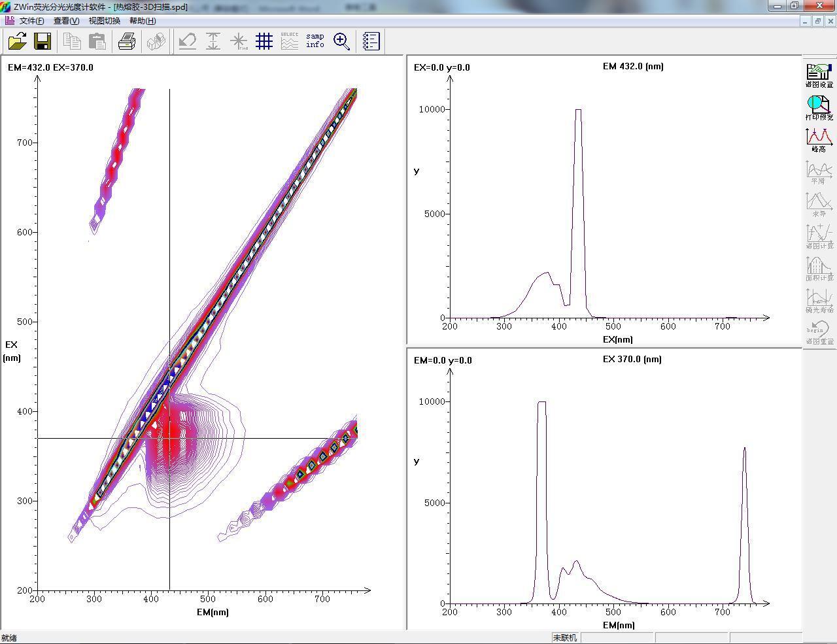The height and width of the screenshot is (644, 837).
Task: Open the 帮助(H) menu
Action: [143, 21]
